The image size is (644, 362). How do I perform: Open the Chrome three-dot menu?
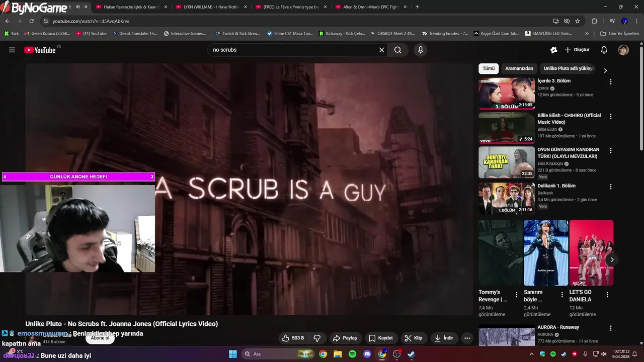[x=637, y=21]
